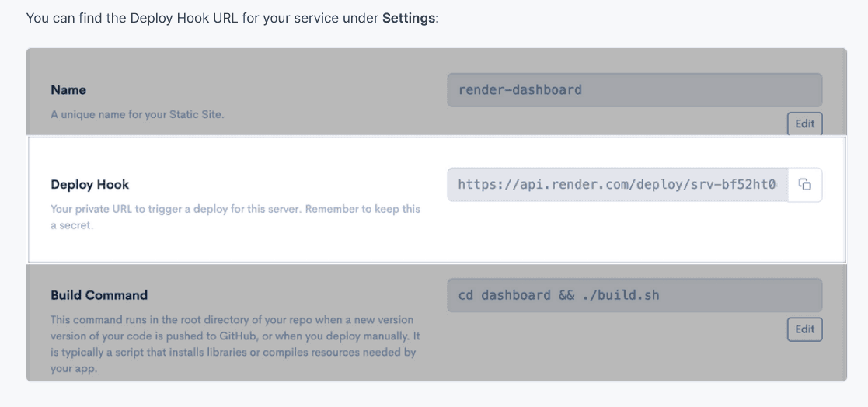Screen dimensions: 868x407
Task: Click 'a secret.' at the Deploy Hook description end
Action: (x=71, y=225)
